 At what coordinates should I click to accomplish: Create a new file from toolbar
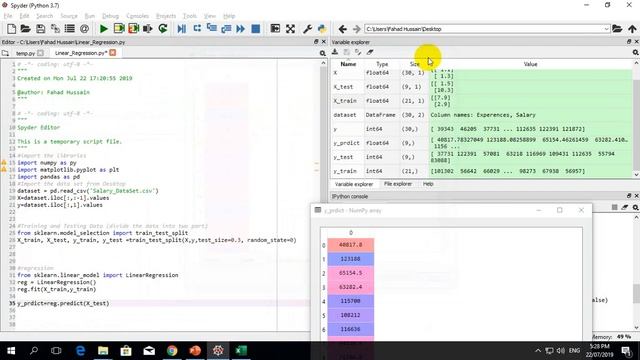[11, 29]
